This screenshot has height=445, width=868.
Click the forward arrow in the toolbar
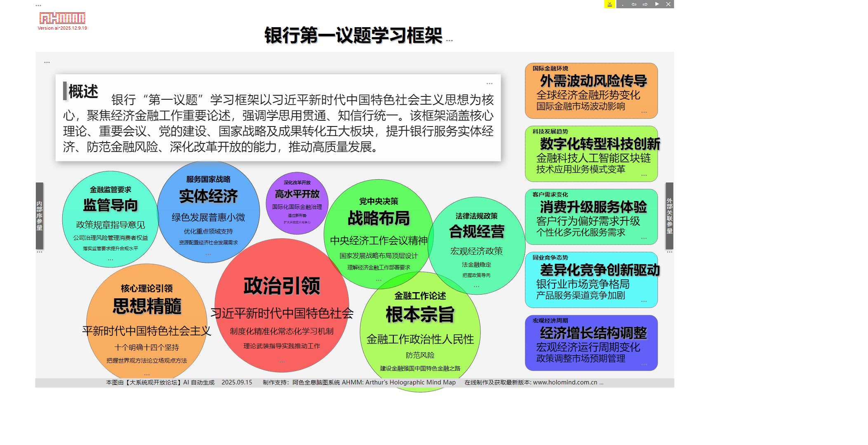[x=645, y=5]
